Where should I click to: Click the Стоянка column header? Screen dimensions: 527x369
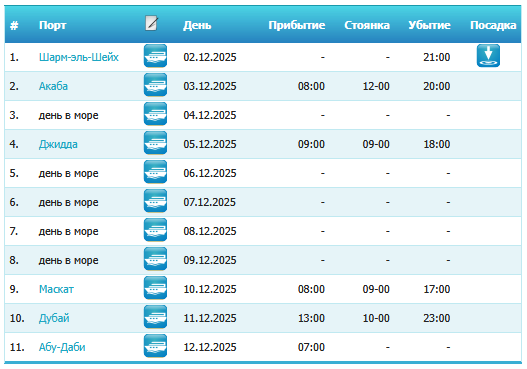point(367,25)
